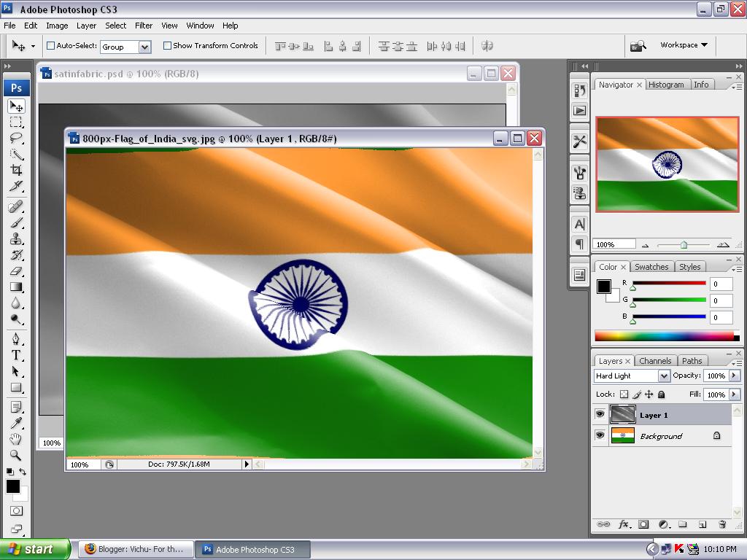The height and width of the screenshot is (560, 747).
Task: Select the Slice tool
Action: (16, 186)
